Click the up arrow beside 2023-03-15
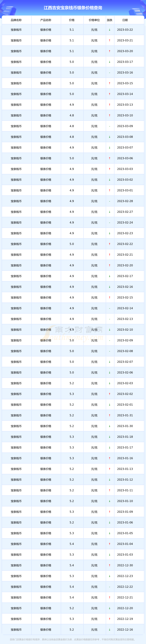 click(x=110, y=83)
